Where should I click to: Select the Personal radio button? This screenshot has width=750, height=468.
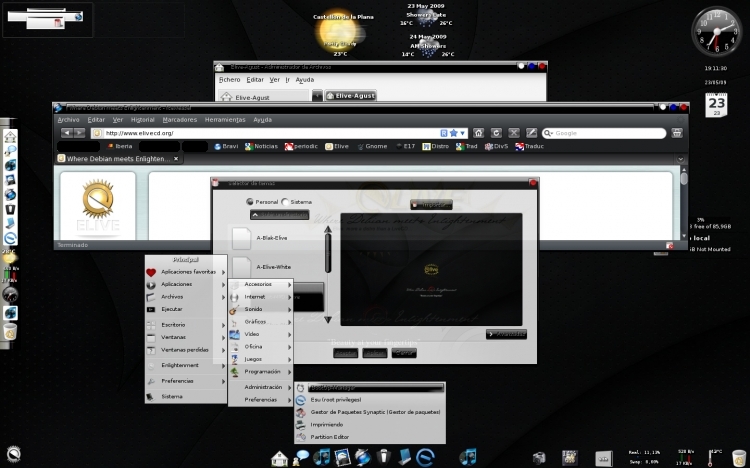[x=250, y=202]
